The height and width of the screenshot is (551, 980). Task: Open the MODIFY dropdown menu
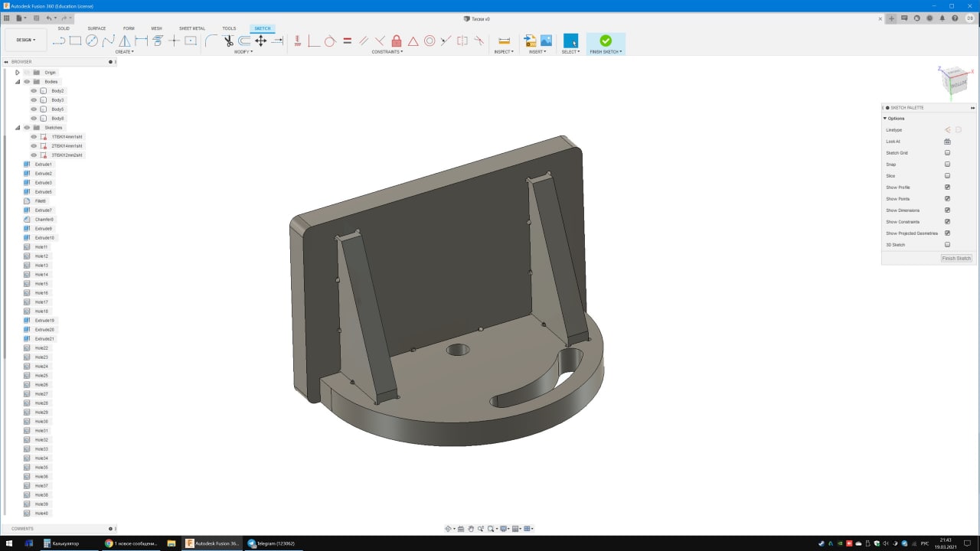[x=243, y=52]
